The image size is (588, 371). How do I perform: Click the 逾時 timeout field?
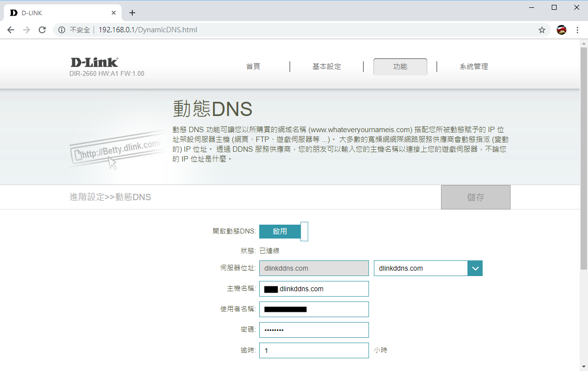click(x=314, y=350)
